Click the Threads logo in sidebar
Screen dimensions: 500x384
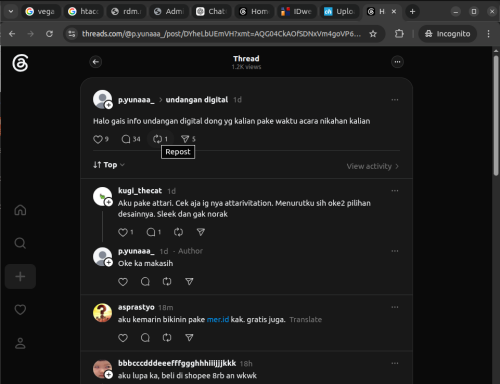20,63
